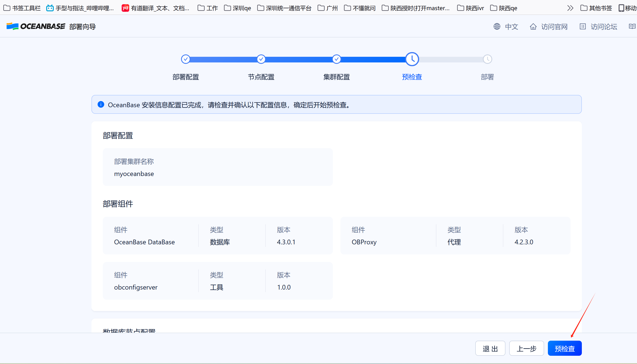Open the 陕西ivr bookmark folder

coord(470,8)
